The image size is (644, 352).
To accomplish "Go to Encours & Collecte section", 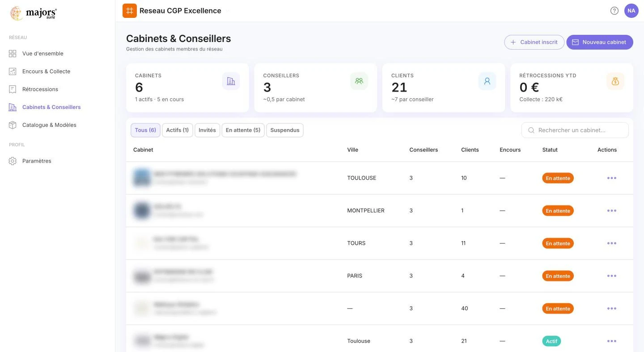I will click(46, 71).
